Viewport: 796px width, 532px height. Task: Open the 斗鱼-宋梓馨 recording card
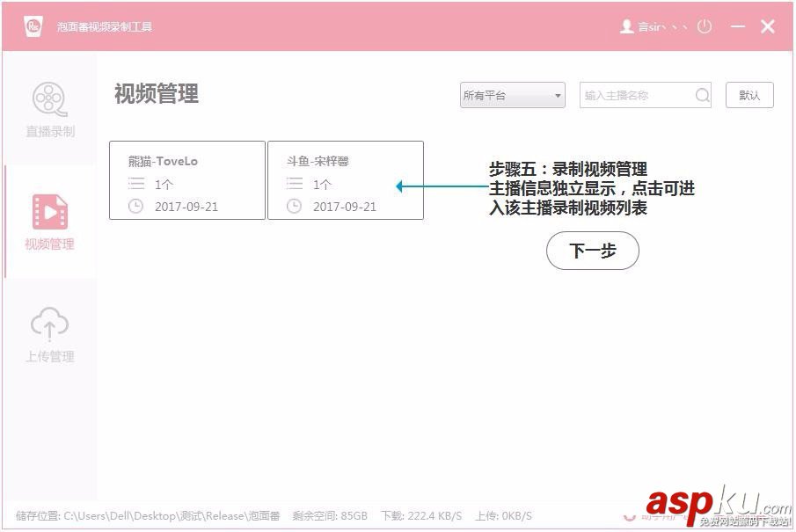[x=346, y=179]
